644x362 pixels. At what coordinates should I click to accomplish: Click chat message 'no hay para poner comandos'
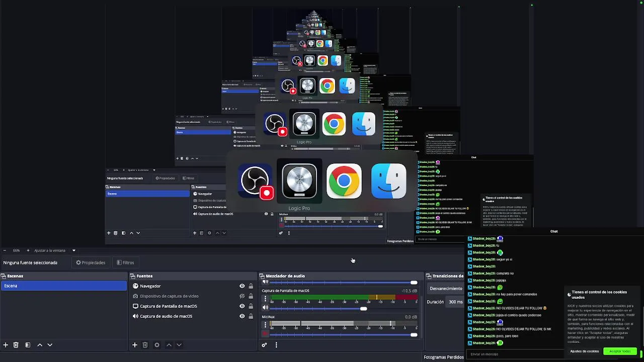click(x=517, y=294)
